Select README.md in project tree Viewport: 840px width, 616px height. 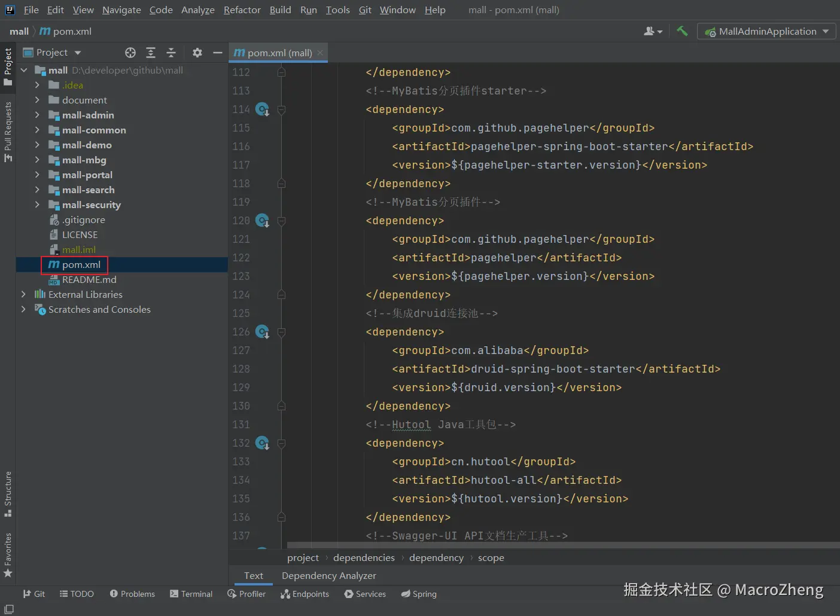tap(89, 279)
